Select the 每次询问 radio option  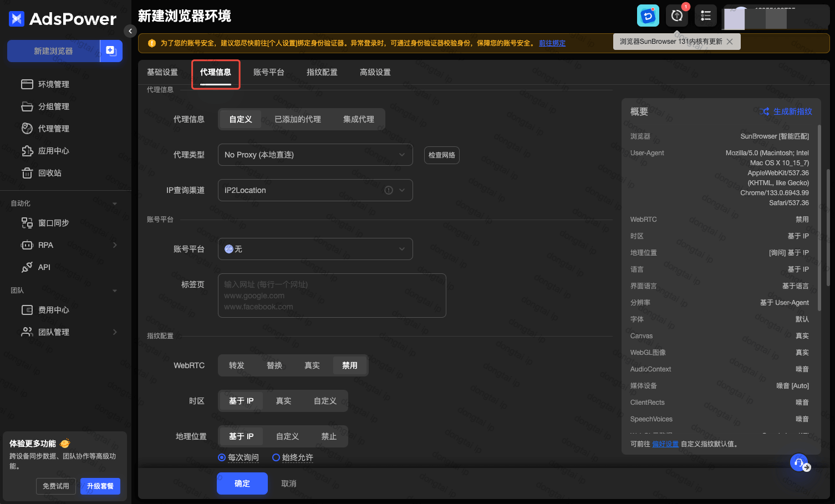[x=222, y=457]
